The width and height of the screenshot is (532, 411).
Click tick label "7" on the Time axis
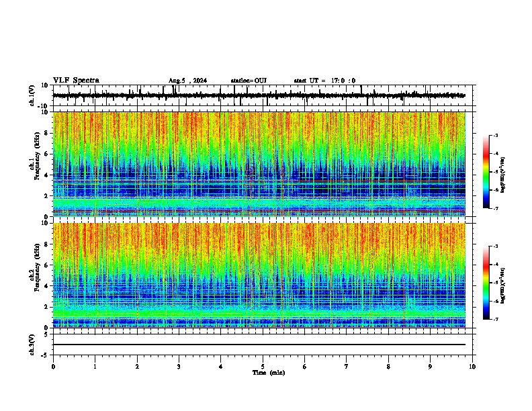(x=347, y=367)
